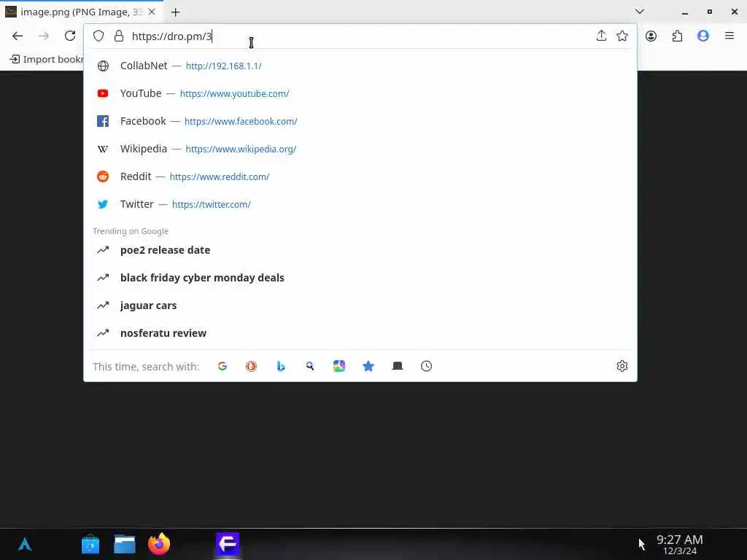Open the Extensions puzzle icon
Screen dimensions: 747x560
677,36
